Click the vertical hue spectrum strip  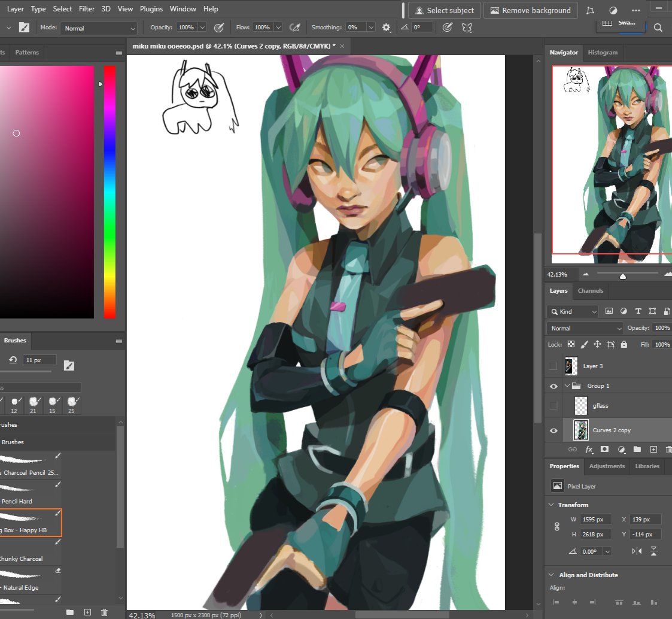tap(110, 192)
